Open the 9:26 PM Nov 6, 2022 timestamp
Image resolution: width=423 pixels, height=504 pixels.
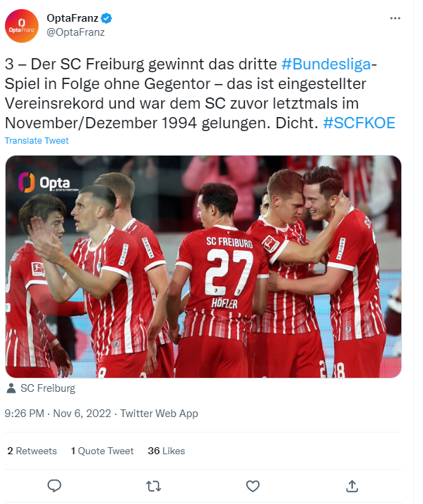[58, 414]
